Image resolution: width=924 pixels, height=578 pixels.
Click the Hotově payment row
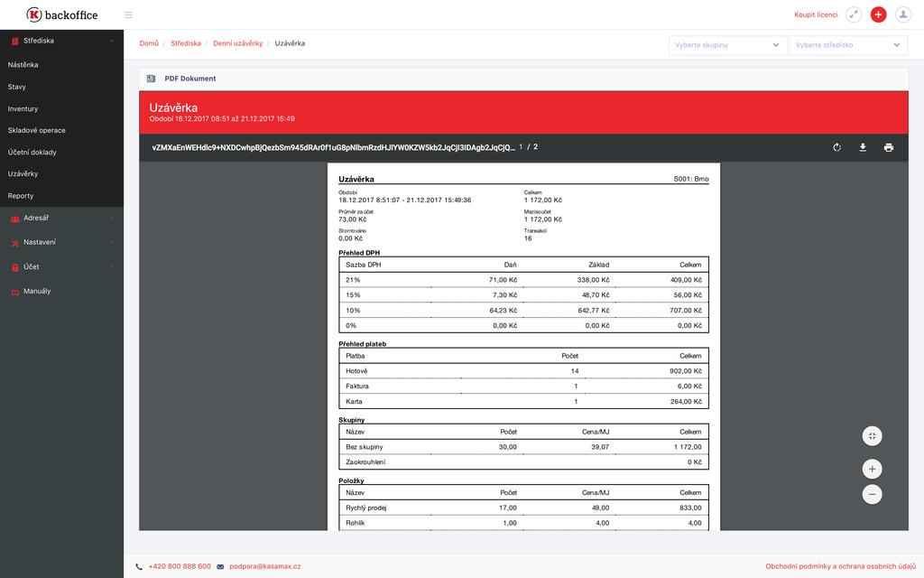point(524,371)
